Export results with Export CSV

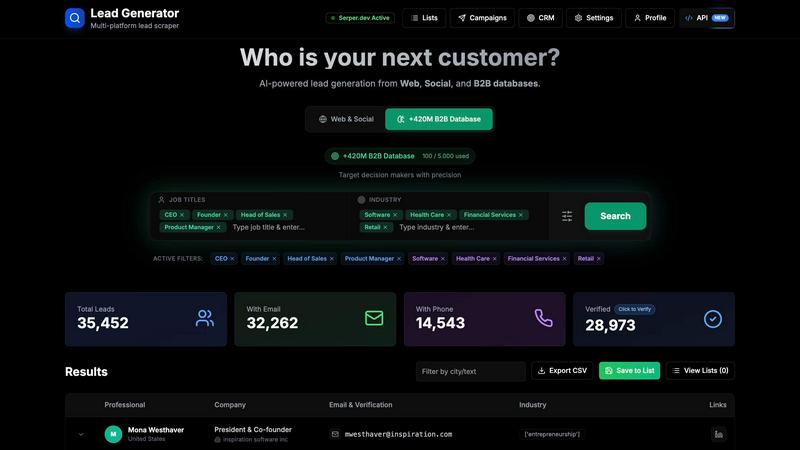tap(562, 371)
